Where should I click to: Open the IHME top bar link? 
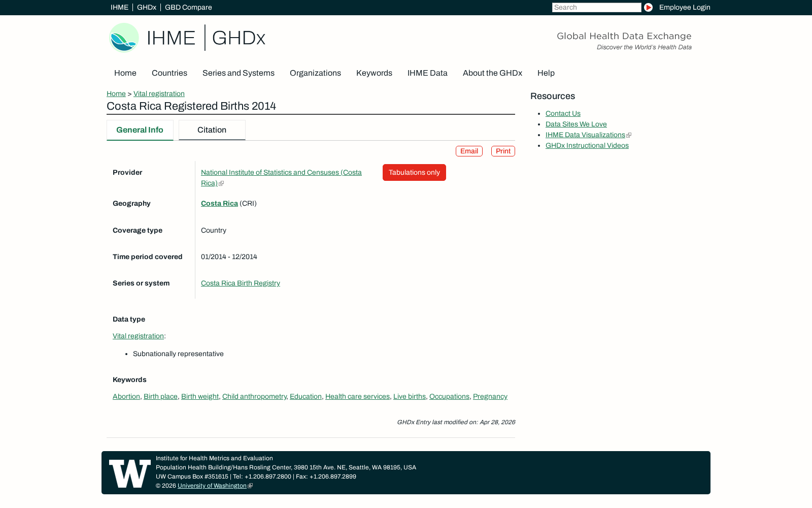(119, 7)
